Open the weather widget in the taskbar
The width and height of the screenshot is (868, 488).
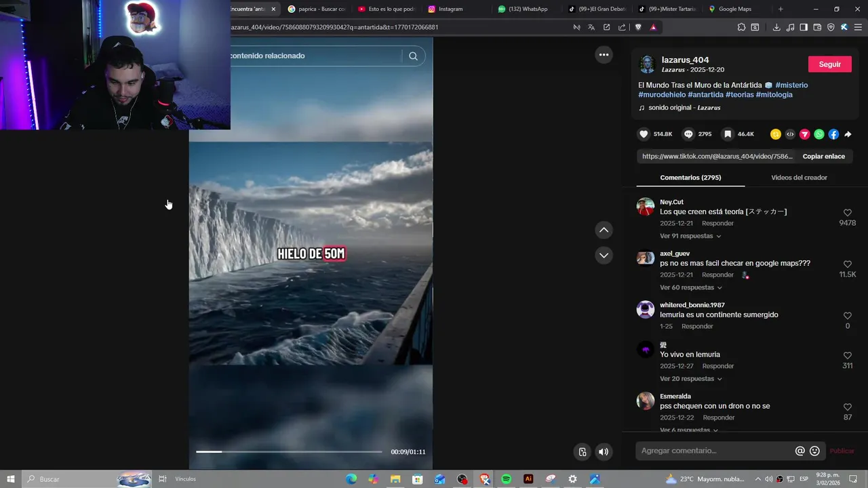(x=704, y=479)
